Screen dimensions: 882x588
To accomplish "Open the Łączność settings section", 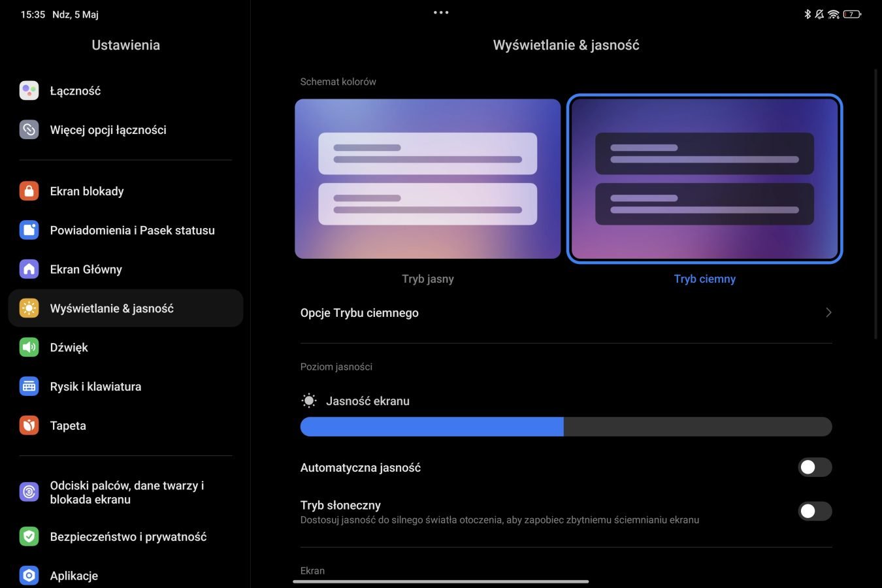I will click(x=125, y=91).
